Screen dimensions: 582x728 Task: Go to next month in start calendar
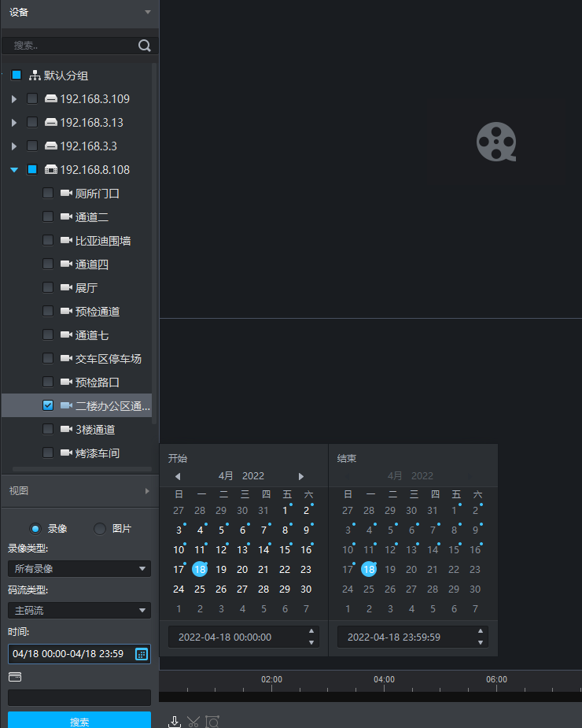(300, 476)
